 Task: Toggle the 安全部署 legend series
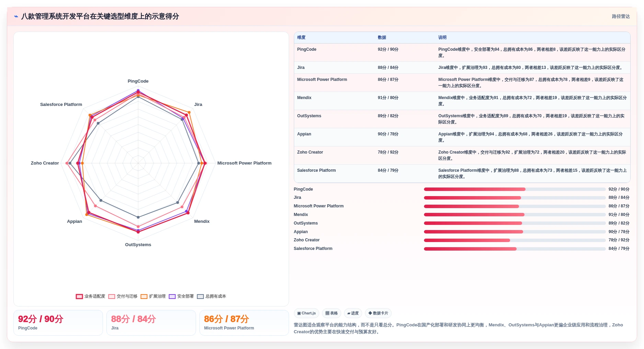(181, 296)
